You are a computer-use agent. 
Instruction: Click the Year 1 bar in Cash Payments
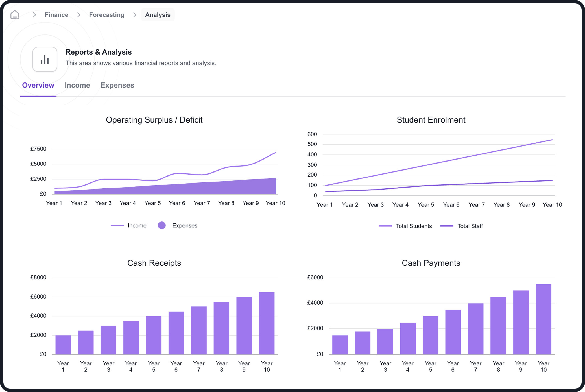[x=340, y=345]
